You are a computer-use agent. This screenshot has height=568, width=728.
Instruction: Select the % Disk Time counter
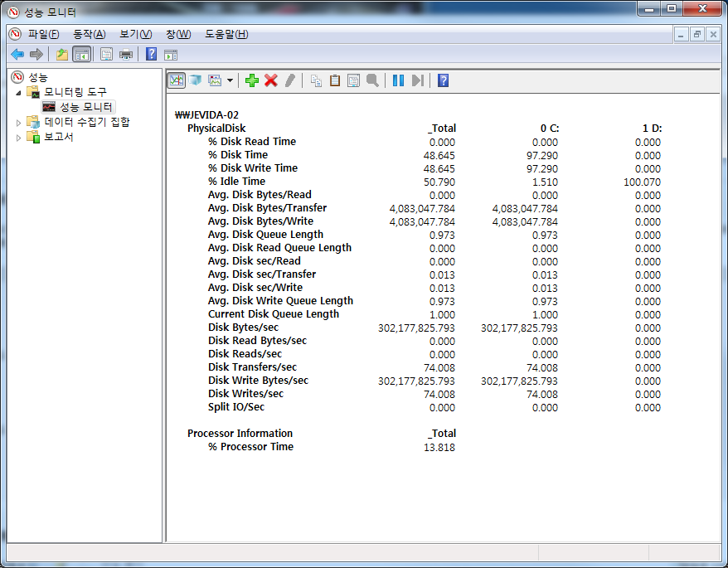pyautogui.click(x=238, y=155)
